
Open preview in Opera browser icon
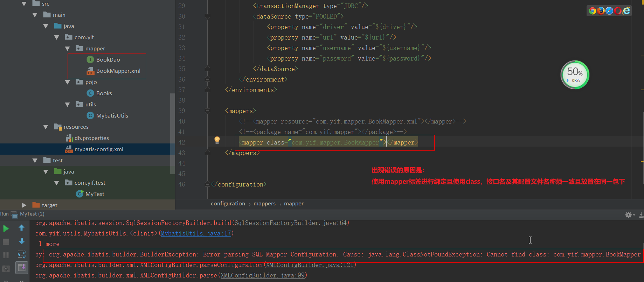pyautogui.click(x=618, y=11)
